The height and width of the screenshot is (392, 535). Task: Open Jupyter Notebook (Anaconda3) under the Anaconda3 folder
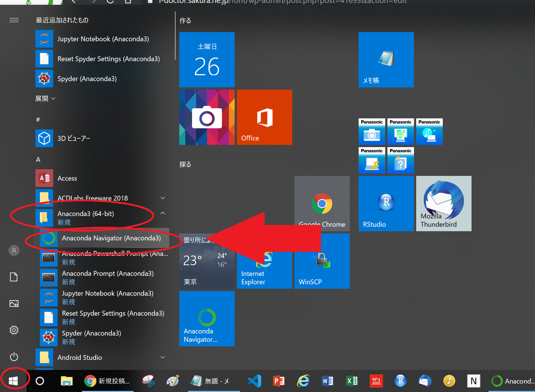[105, 298]
